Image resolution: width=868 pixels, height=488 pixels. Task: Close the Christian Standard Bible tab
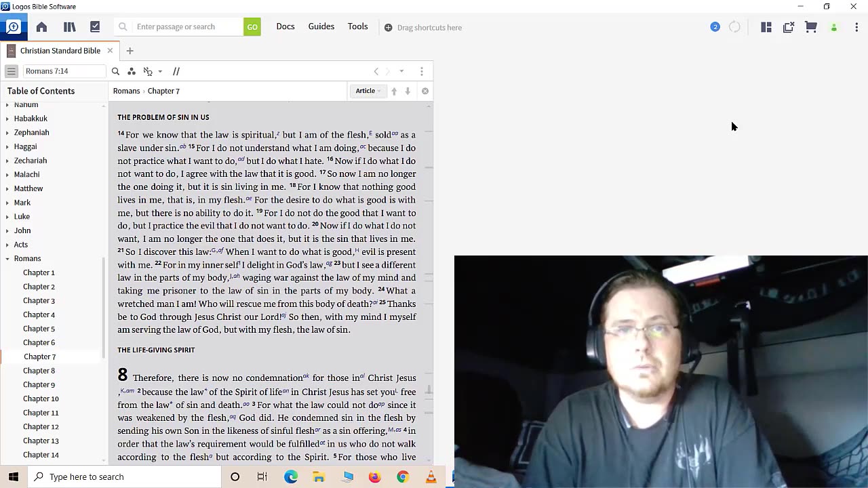[x=110, y=51]
